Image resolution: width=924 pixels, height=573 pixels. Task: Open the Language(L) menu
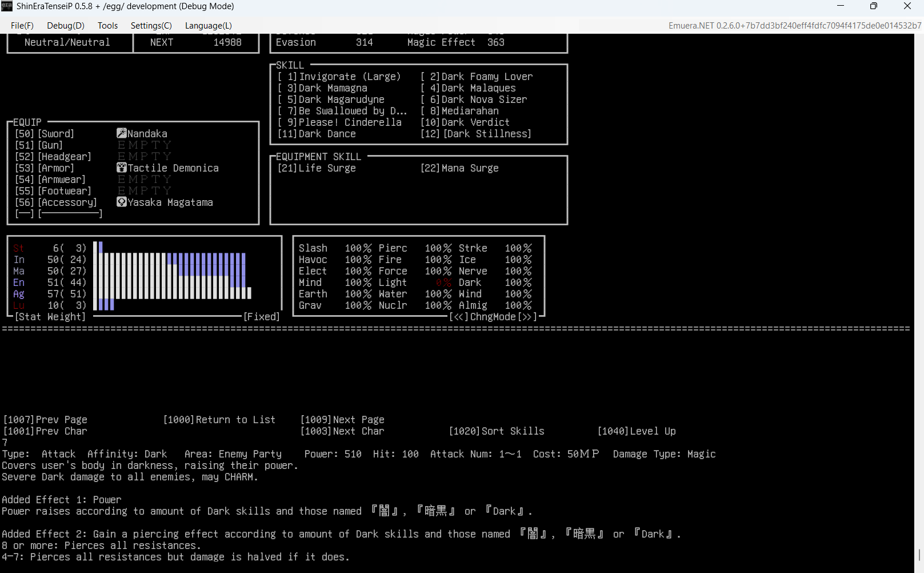(x=209, y=26)
